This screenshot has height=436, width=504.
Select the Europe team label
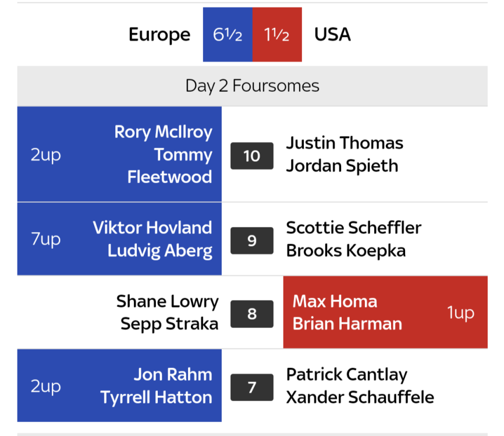click(159, 35)
